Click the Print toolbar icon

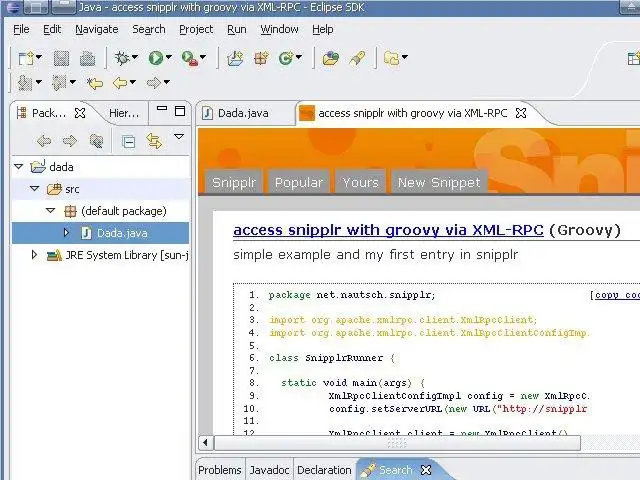pyautogui.click(x=87, y=58)
